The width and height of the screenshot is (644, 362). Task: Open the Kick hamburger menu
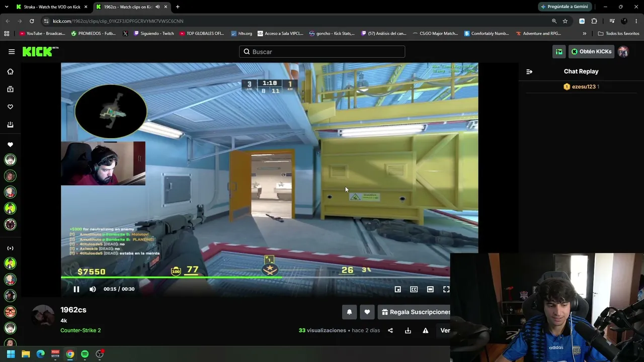(12, 51)
